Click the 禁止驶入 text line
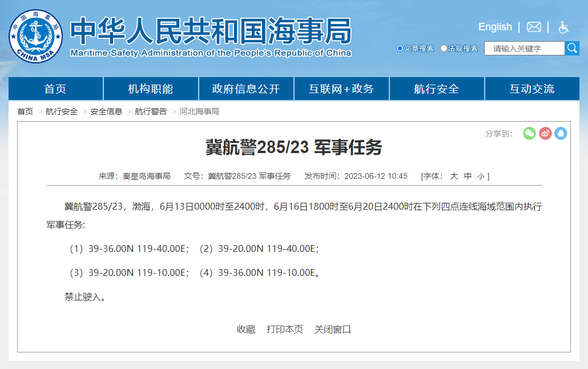Screen dimensions: 588x369 (84, 297)
